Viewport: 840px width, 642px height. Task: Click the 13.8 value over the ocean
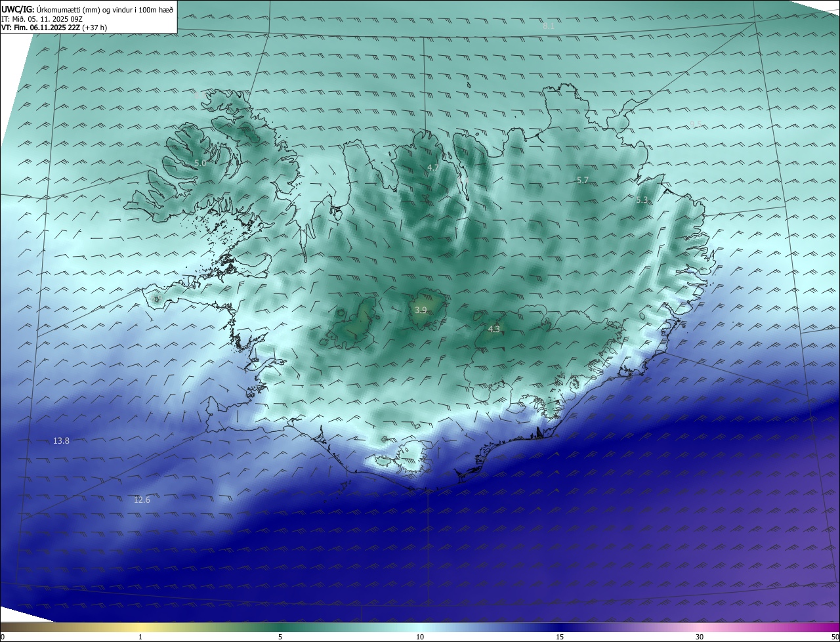61,441
